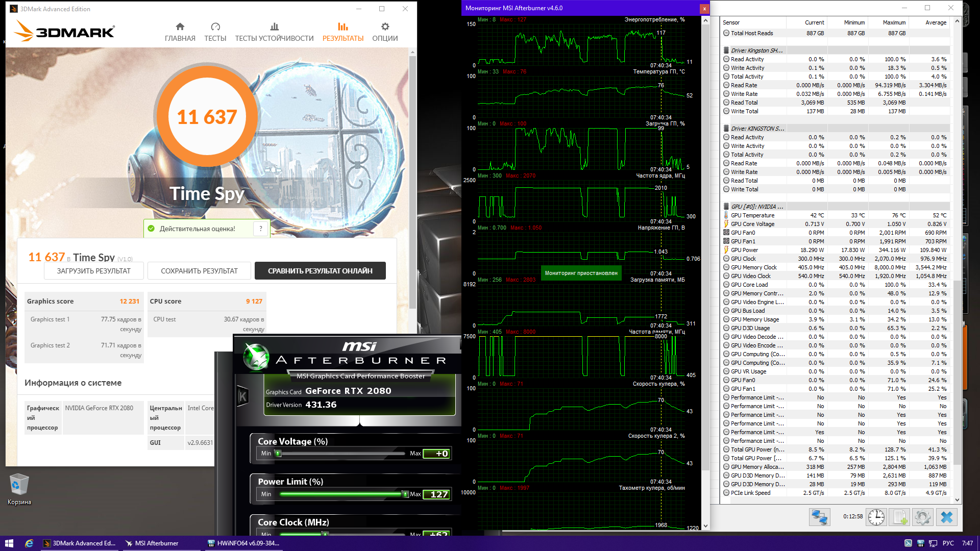
Task: Click the Afterburner Kombustor K button
Action: (x=243, y=396)
